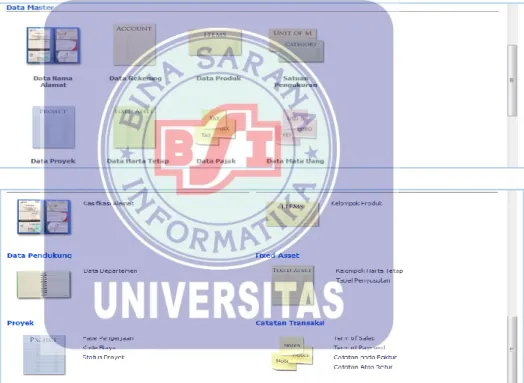Click the Data Produk label

[219, 78]
